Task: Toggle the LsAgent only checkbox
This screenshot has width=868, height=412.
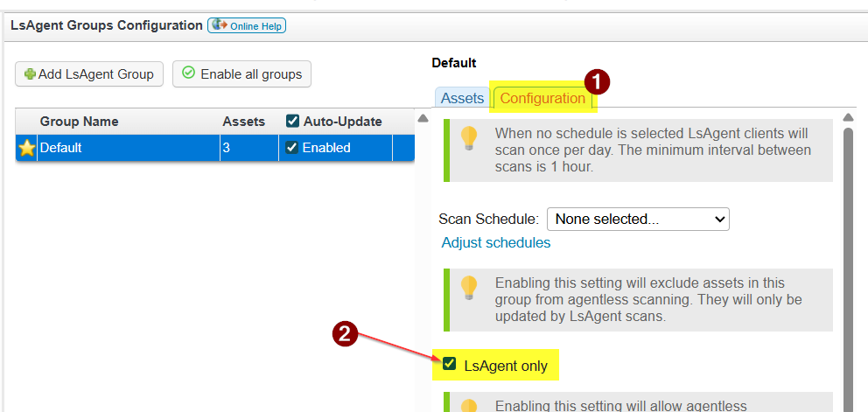Action: 450,365
